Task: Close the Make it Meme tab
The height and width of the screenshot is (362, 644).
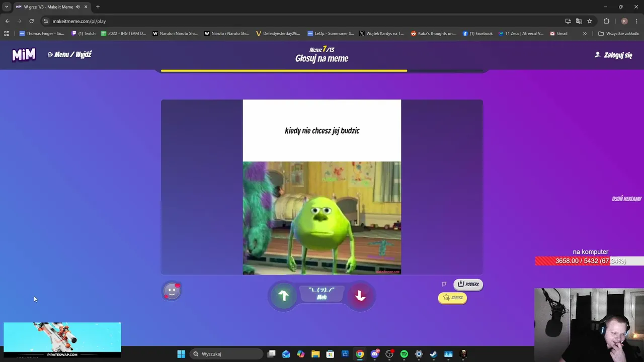Action: (86, 7)
